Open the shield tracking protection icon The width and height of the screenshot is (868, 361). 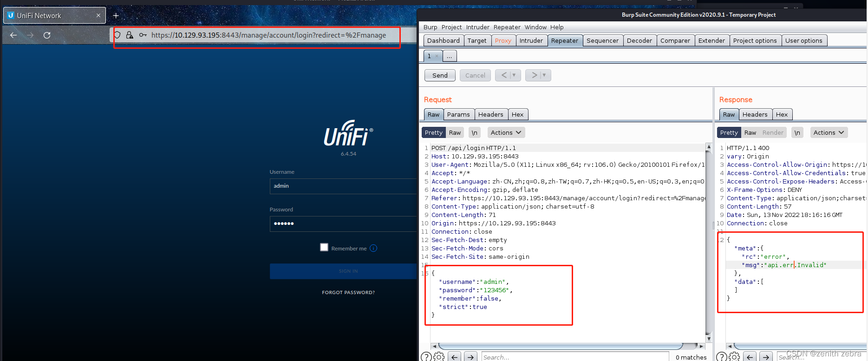click(x=117, y=35)
